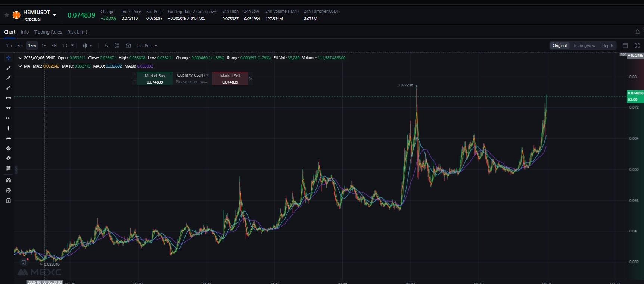Viewport: 644px width, 284px height.
Task: Toggle hide all drawings eye icon
Action: (8, 190)
